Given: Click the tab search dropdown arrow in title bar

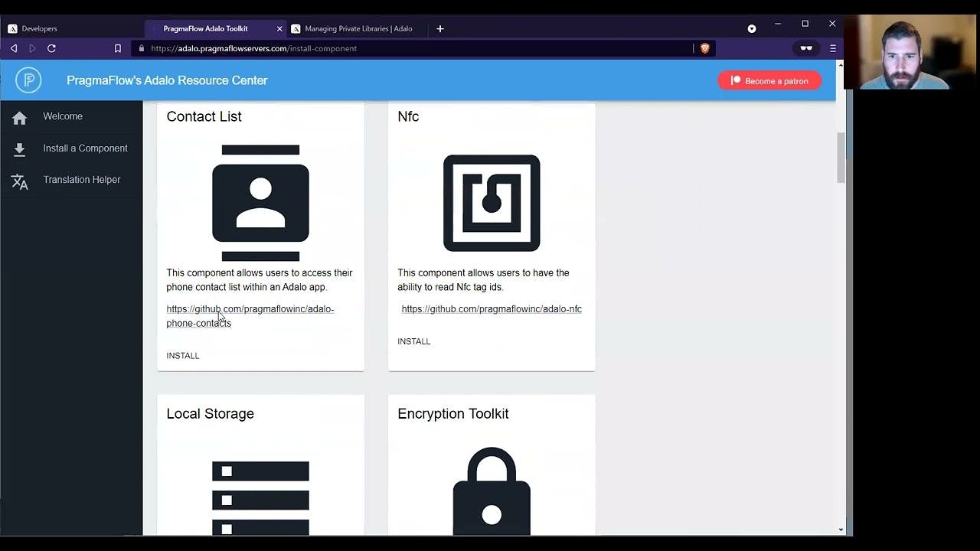Looking at the screenshot, I should tap(752, 29).
